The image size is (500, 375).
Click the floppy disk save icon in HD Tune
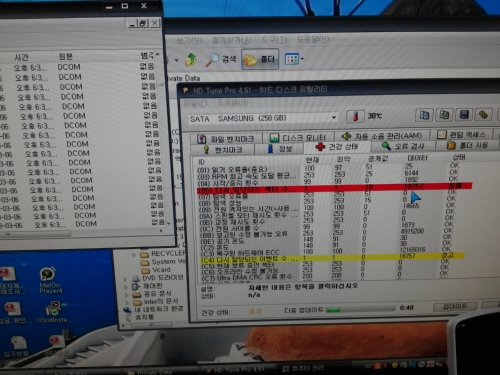[464, 115]
